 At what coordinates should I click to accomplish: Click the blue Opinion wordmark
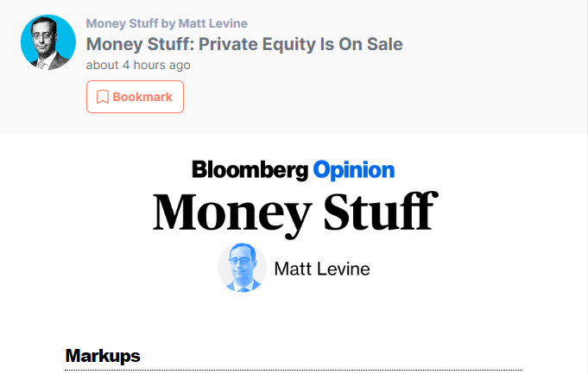coord(354,170)
